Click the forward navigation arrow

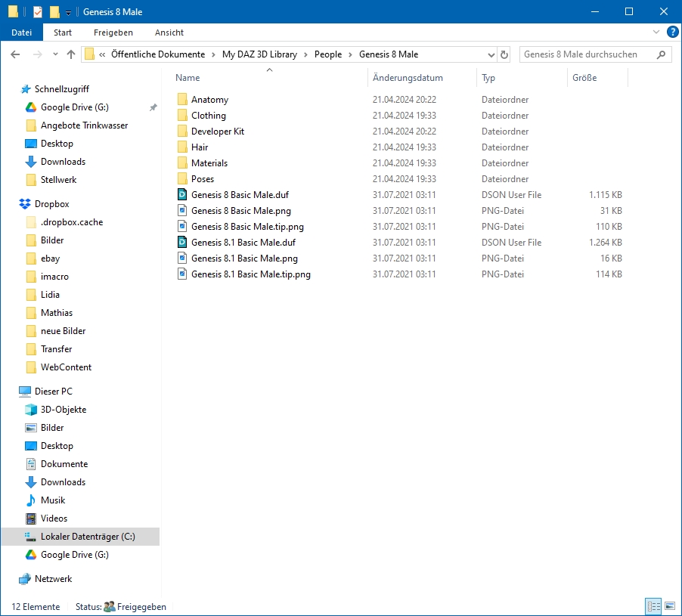(38, 54)
